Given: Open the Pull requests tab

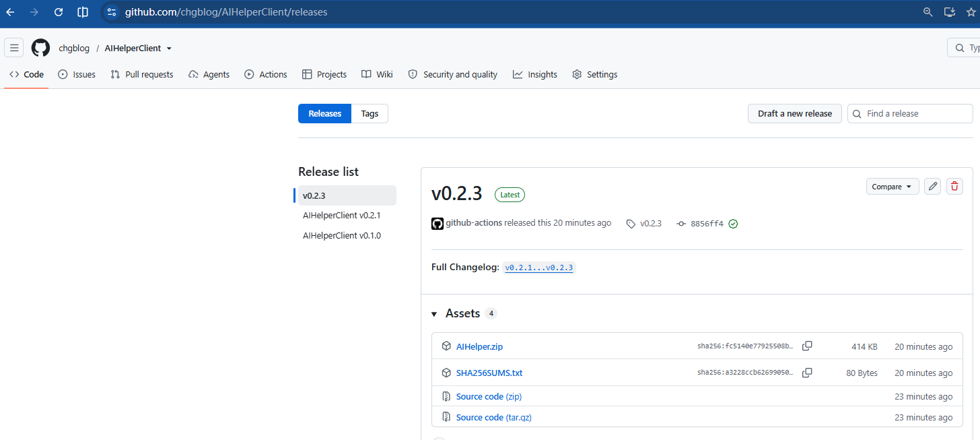Looking at the screenshot, I should click(x=142, y=75).
